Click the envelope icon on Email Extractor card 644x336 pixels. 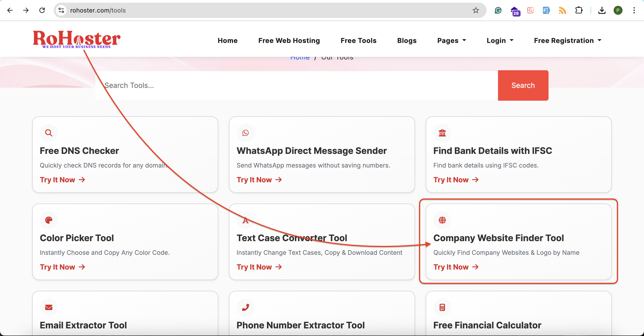pyautogui.click(x=49, y=308)
